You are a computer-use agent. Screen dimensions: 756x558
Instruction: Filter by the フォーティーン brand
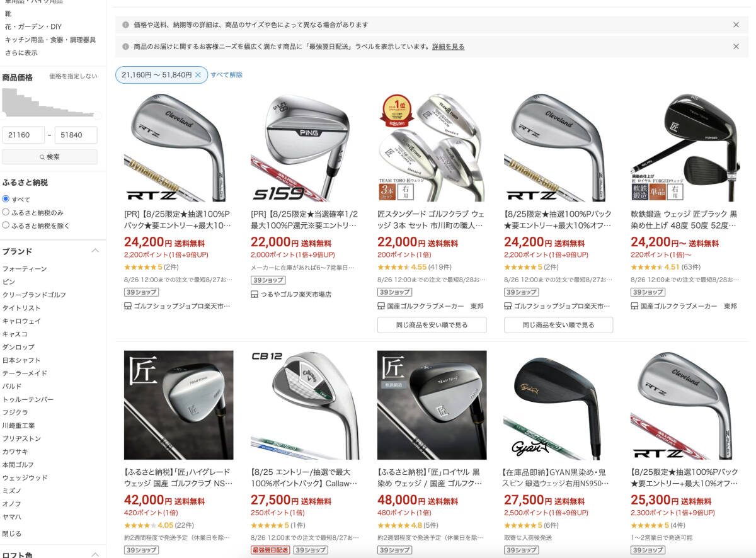[x=25, y=269]
